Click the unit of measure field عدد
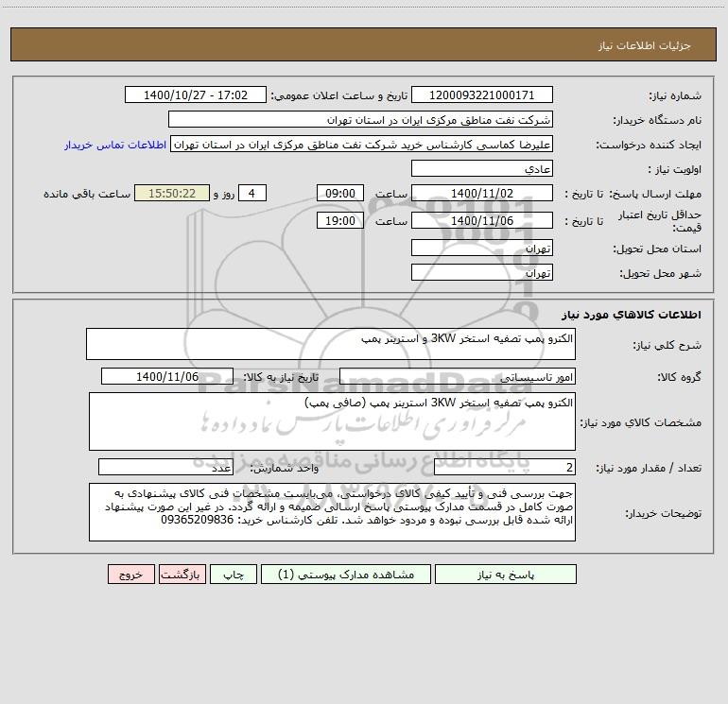The width and height of the screenshot is (728, 704). click(x=165, y=468)
